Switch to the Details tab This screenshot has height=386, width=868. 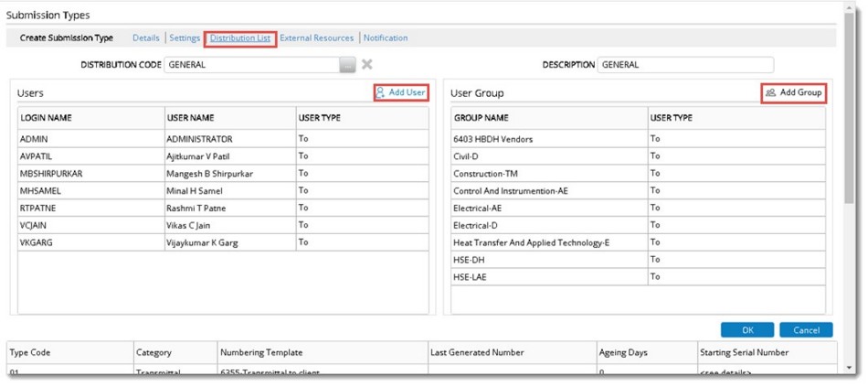pyautogui.click(x=146, y=38)
